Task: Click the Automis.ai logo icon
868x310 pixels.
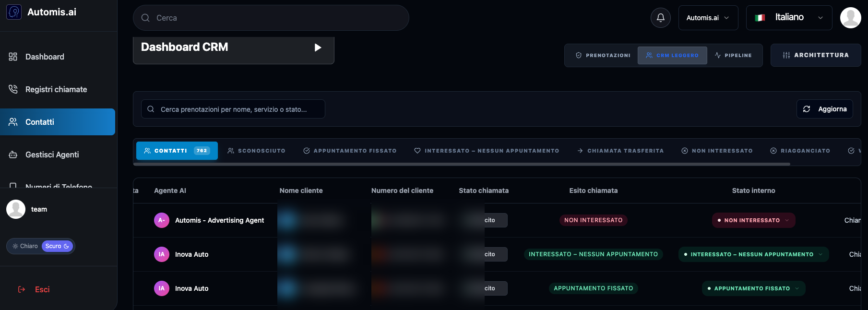Action: click(14, 12)
